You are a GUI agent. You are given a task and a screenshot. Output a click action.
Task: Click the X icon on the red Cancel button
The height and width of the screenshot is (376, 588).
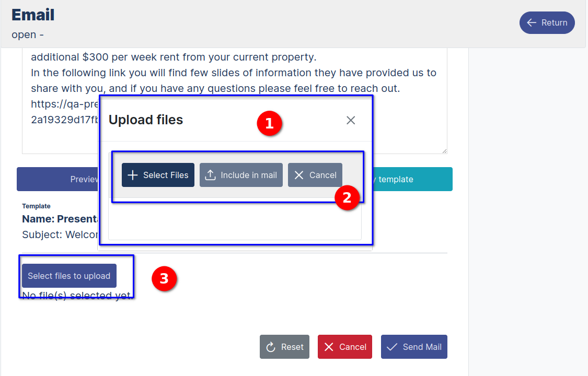tap(329, 346)
